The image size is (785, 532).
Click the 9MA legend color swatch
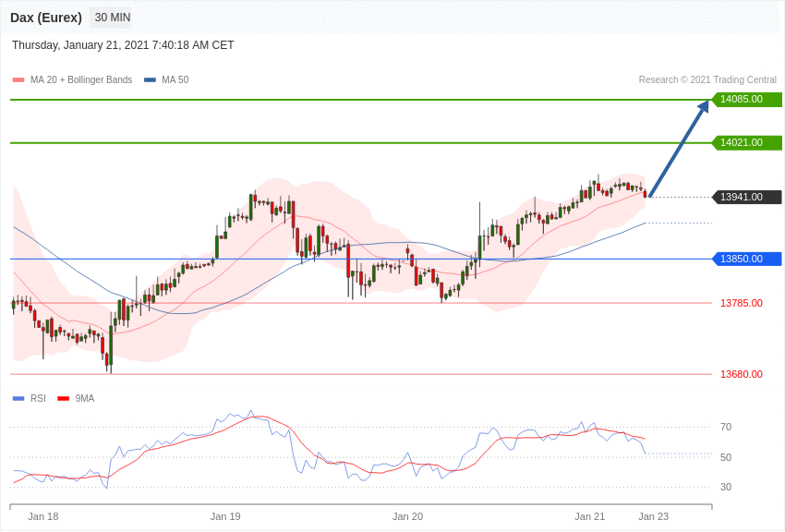point(63,399)
